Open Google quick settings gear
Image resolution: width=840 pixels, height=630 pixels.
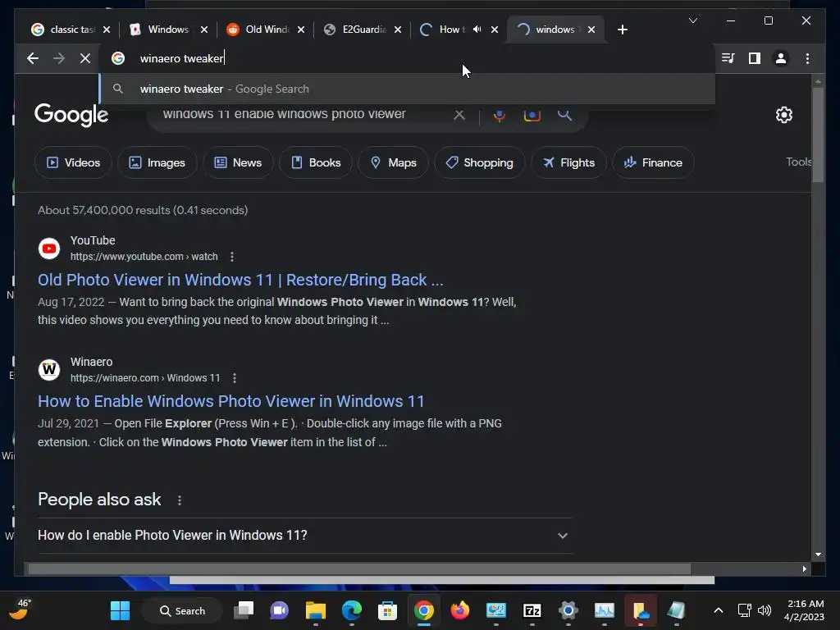pos(783,115)
